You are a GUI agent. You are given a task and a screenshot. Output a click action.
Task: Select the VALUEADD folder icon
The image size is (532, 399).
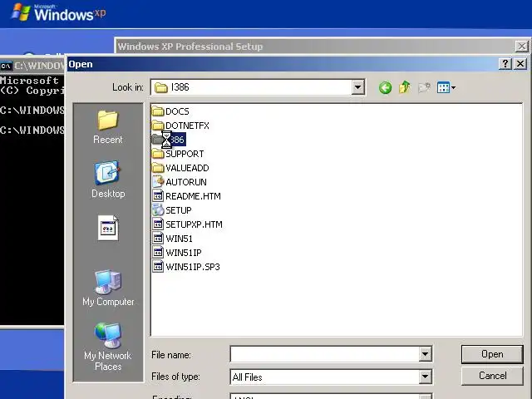tap(158, 168)
